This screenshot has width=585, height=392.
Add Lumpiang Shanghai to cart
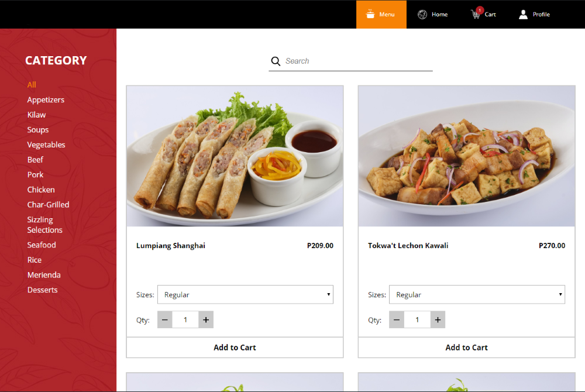pos(235,348)
